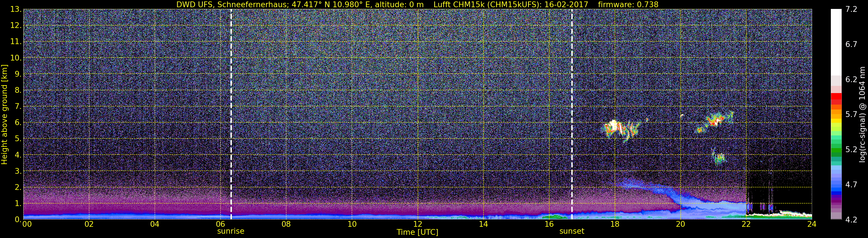Click height axis tick '6.'

pyautogui.click(x=18, y=123)
